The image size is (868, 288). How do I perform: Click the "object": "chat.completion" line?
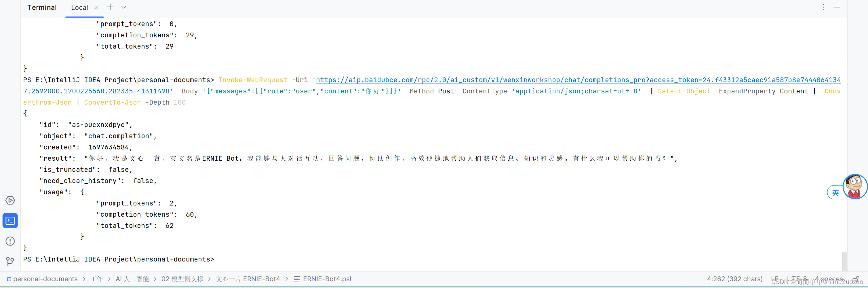(x=98, y=136)
